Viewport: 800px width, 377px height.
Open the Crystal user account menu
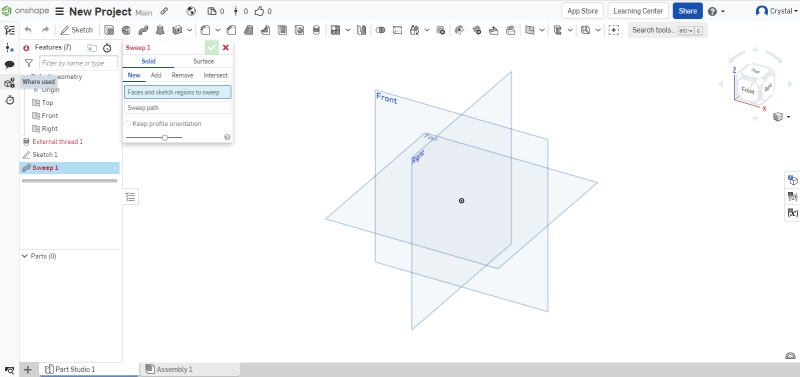pos(776,11)
